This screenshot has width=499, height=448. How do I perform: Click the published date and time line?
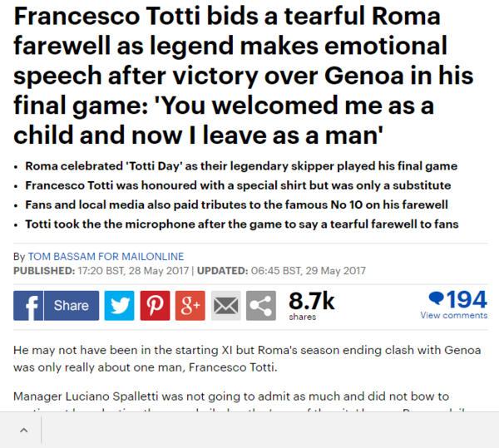pos(190,270)
